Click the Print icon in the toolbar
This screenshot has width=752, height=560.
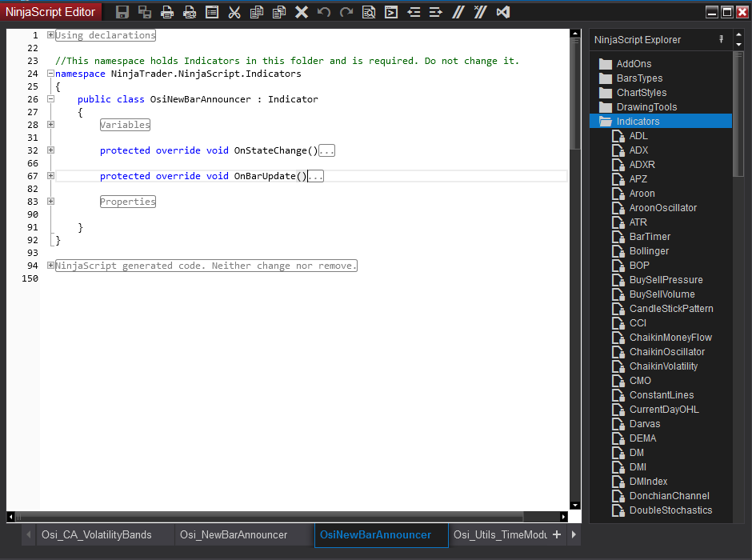click(167, 12)
